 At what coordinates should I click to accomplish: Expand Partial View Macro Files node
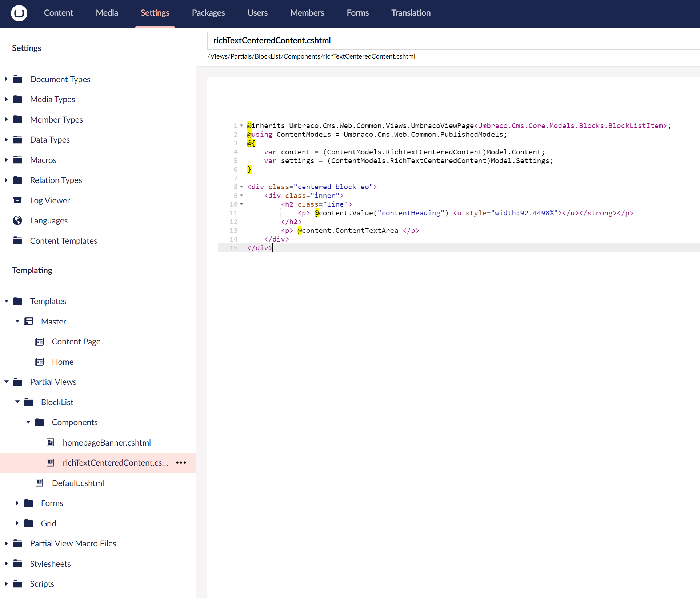point(6,543)
